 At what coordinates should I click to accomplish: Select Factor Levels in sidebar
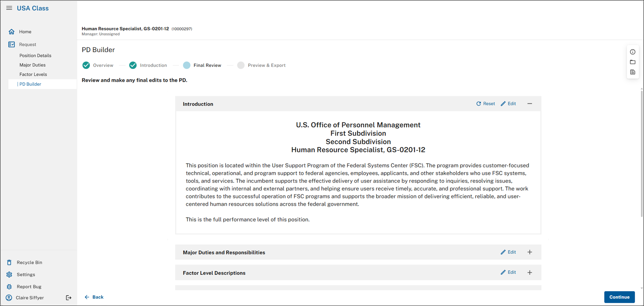pos(33,74)
